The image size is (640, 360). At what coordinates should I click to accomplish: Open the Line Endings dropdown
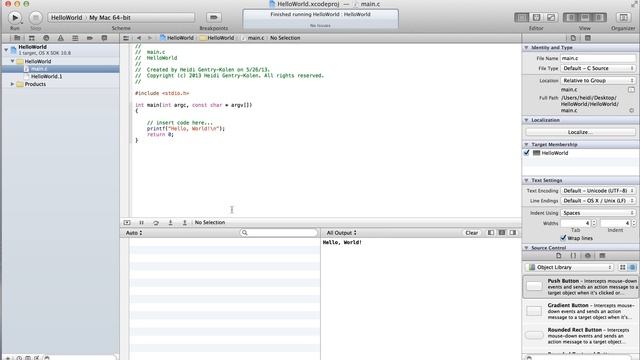(598, 201)
